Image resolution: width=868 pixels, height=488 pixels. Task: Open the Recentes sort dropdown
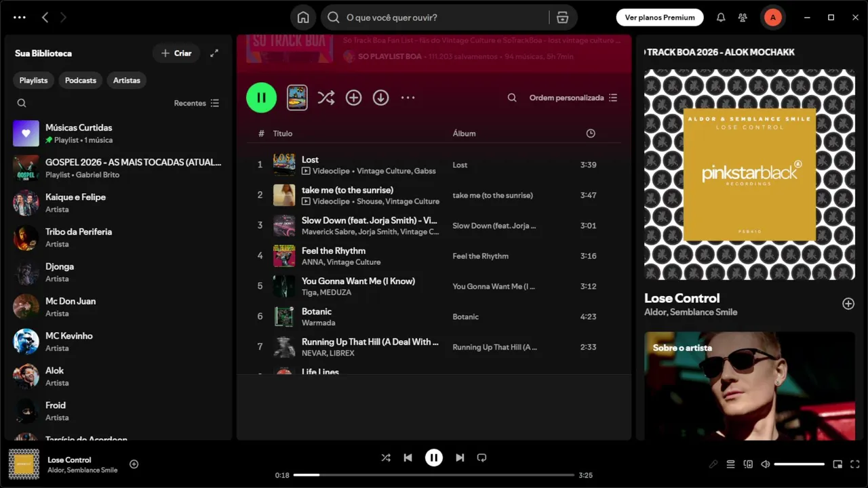[197, 103]
